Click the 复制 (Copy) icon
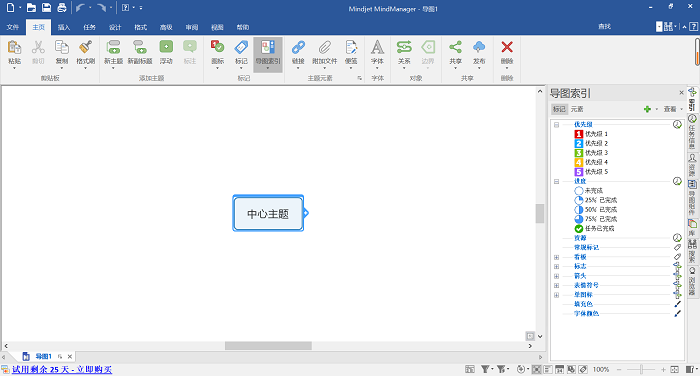The width and height of the screenshot is (700, 376). (x=62, y=47)
